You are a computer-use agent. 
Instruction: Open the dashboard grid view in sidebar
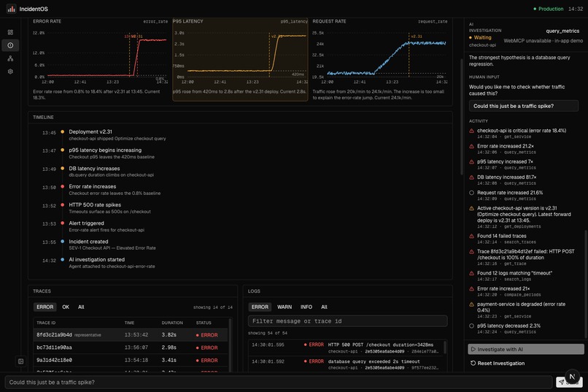point(10,32)
